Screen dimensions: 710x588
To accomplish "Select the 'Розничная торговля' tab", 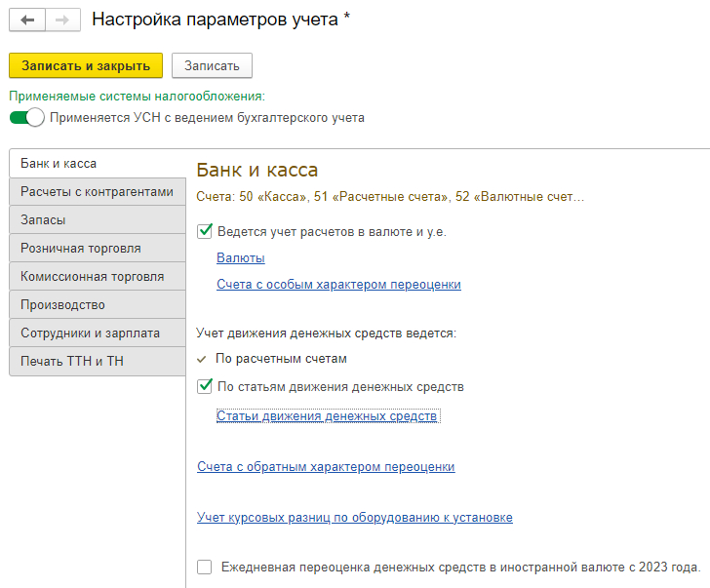I will point(98,248).
